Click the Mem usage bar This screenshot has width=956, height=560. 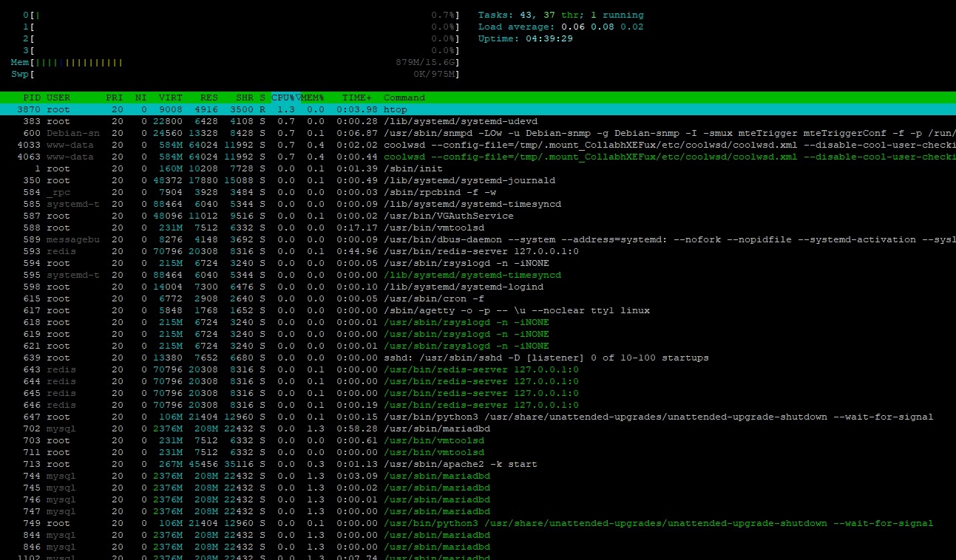(x=235, y=62)
